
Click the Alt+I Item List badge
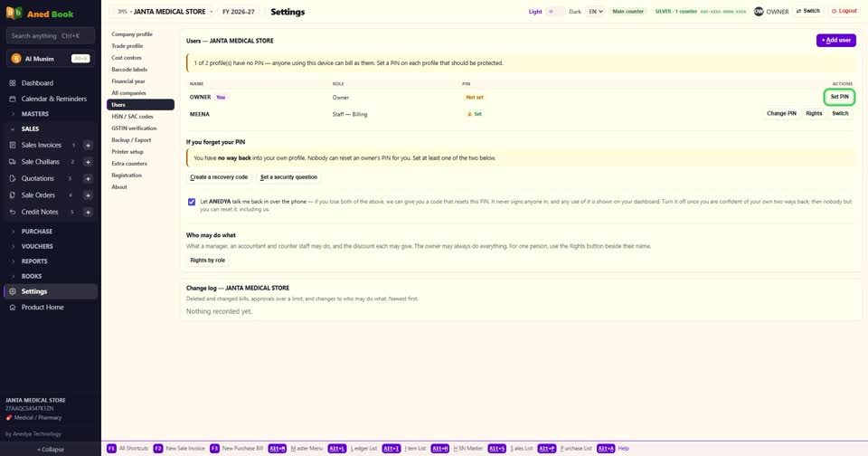pyautogui.click(x=392, y=448)
